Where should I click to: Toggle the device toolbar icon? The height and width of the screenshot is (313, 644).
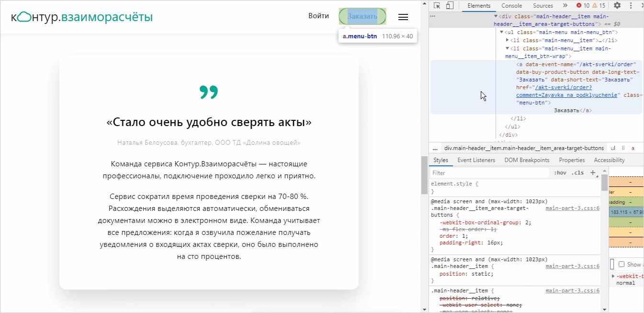[450, 6]
